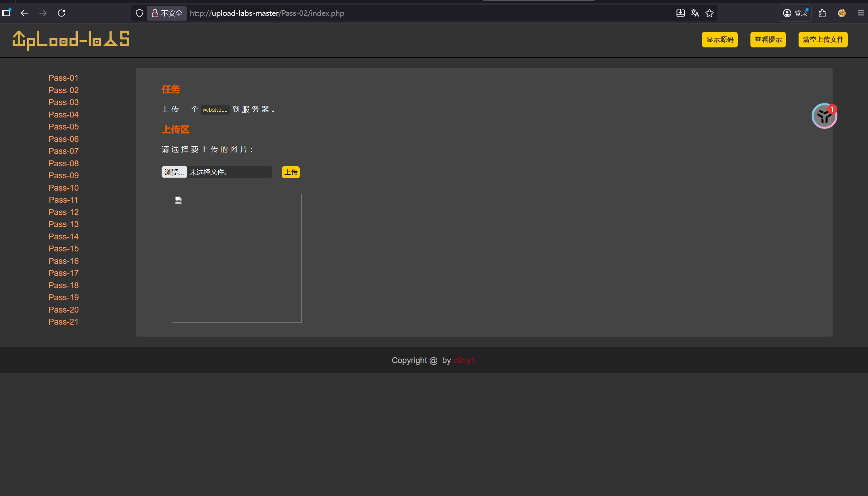Open the 登录 account button
The height and width of the screenshot is (496, 868).
pos(795,13)
